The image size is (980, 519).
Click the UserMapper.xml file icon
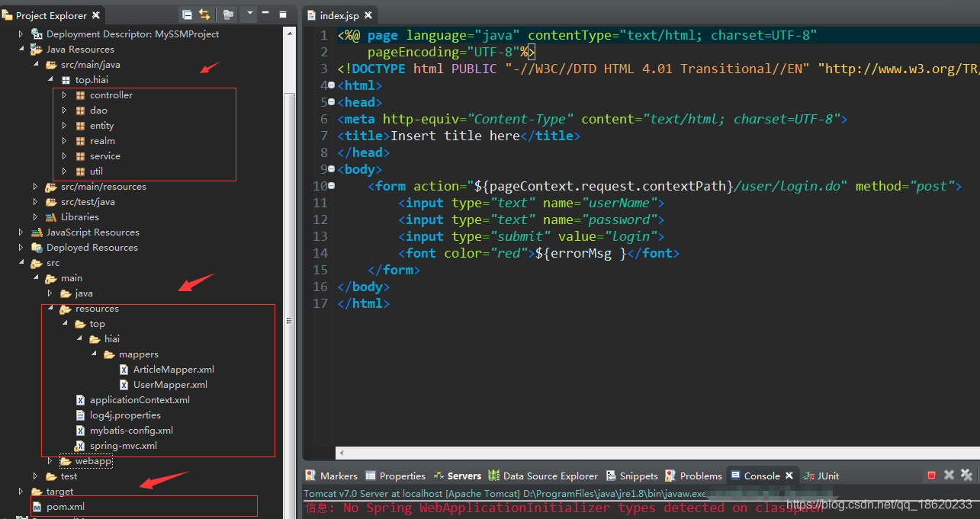(x=124, y=385)
